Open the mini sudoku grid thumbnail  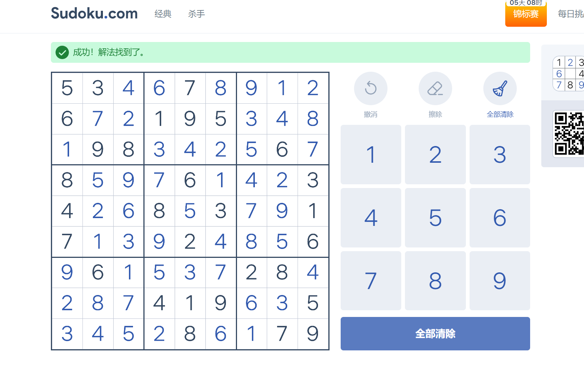click(569, 74)
